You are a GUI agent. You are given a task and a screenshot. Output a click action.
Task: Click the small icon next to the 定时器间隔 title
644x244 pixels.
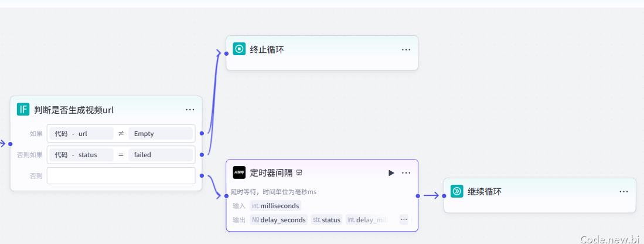point(299,173)
